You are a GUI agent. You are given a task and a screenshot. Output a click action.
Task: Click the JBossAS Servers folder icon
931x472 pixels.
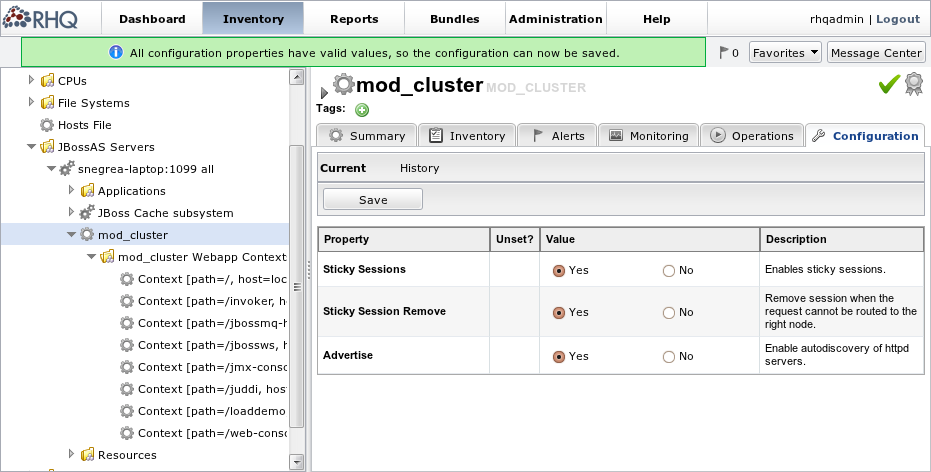48,147
